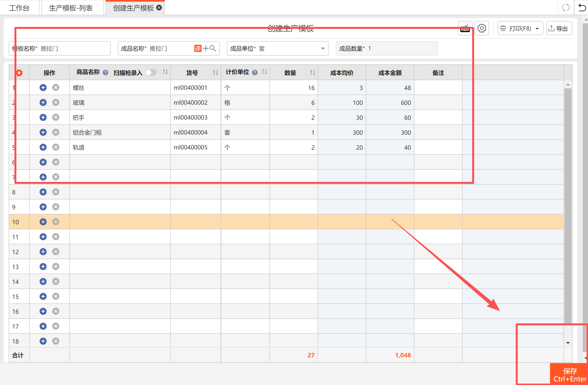Screen dimensions: 588x385
Task: Delete the 轨道 row
Action: click(x=56, y=148)
